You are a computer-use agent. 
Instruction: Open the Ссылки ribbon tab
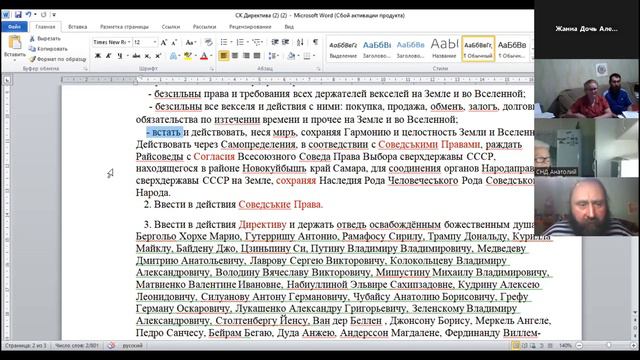[171, 27]
